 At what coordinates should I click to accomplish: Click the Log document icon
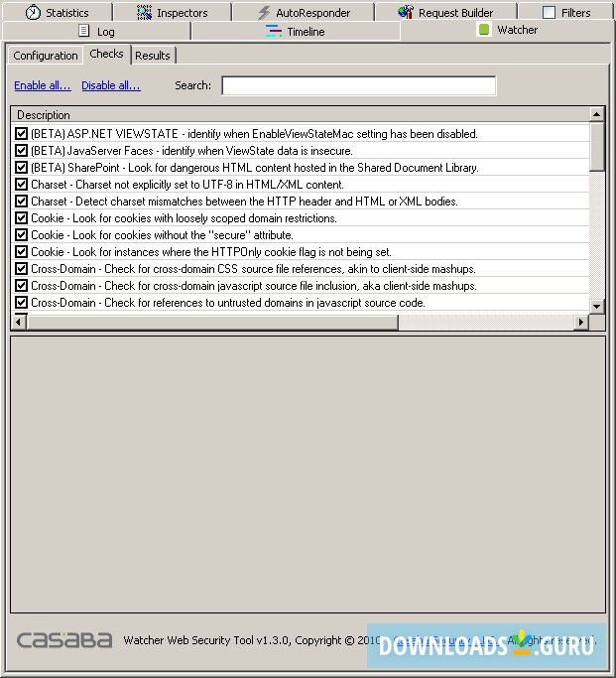tap(84, 31)
